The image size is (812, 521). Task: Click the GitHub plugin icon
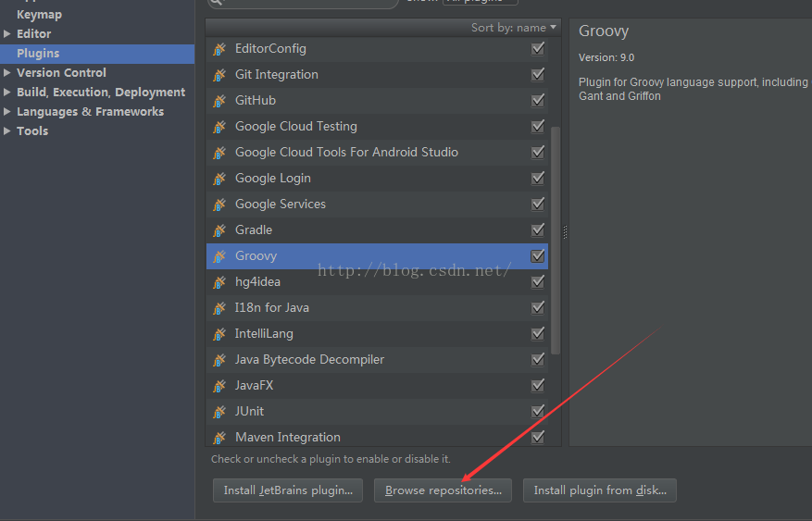click(219, 101)
